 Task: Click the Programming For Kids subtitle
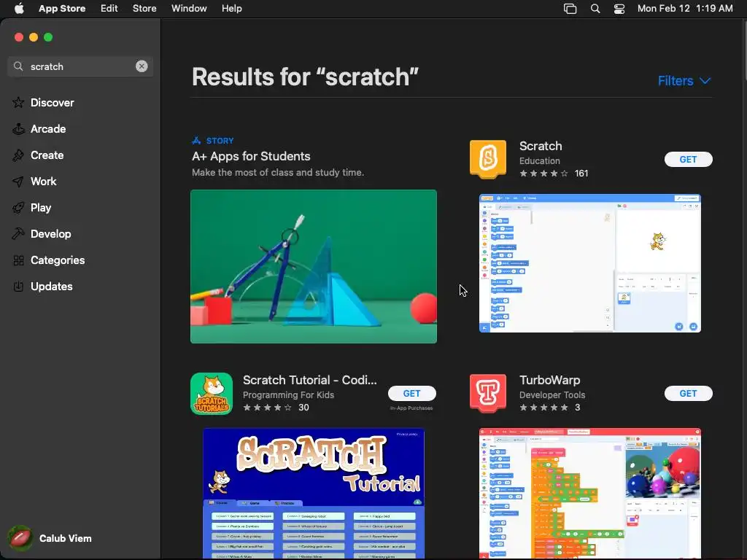coord(288,394)
